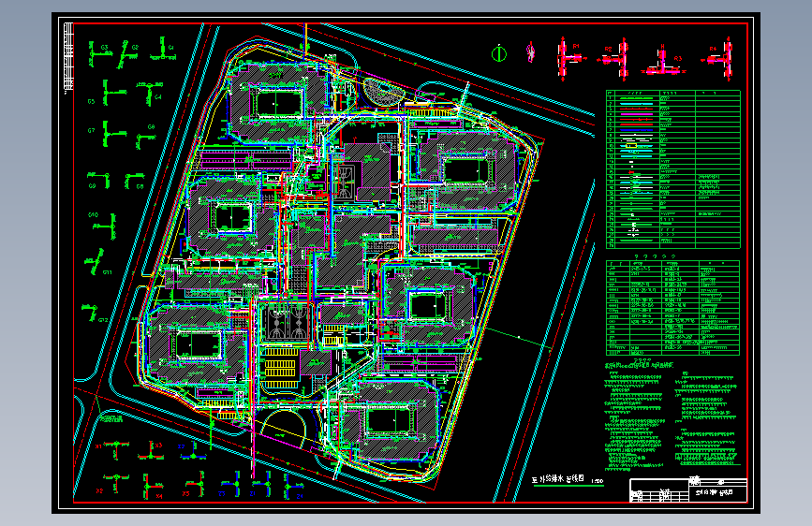This screenshot has height=526, width=812.
Task: Select the X5 red tee node detail
Action: point(195,485)
